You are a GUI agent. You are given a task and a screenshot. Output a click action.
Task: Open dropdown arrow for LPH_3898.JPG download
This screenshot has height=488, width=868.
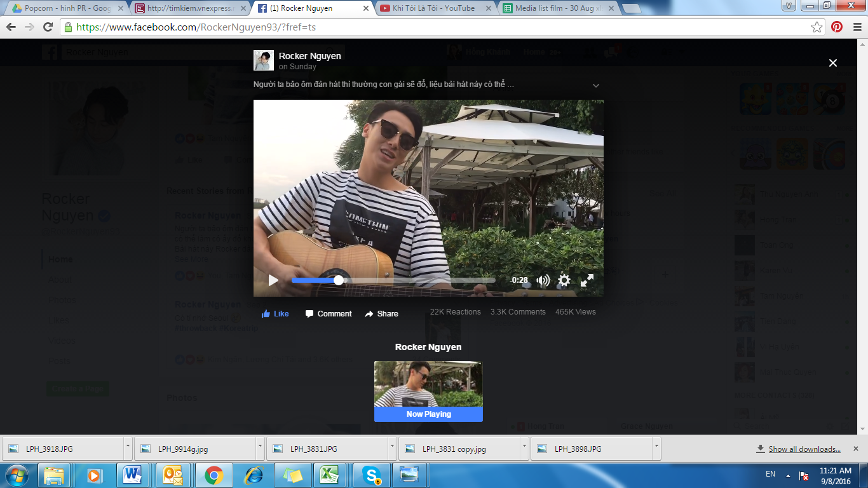tap(656, 449)
